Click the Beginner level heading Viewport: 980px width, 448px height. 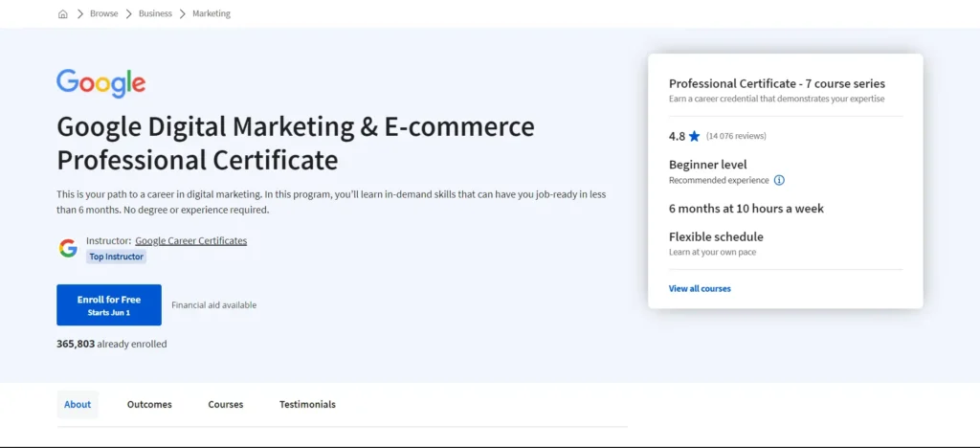pos(707,165)
